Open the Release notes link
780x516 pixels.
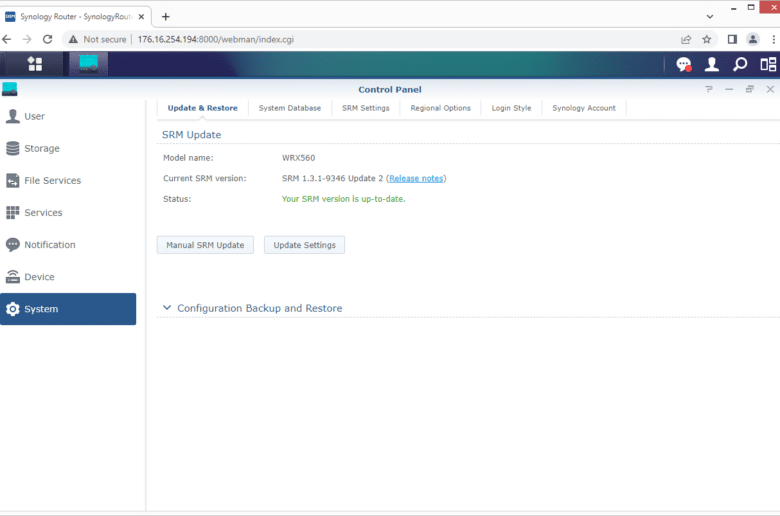coord(416,178)
